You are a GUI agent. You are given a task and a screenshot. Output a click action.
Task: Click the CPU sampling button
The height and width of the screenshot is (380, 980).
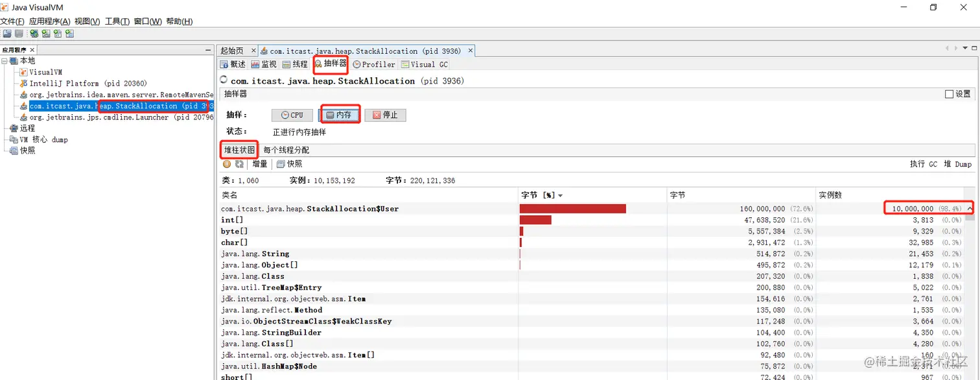click(292, 115)
